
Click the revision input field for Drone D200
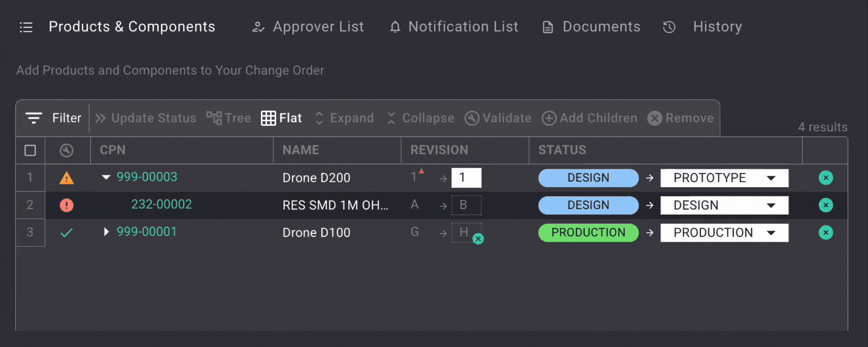pos(466,178)
